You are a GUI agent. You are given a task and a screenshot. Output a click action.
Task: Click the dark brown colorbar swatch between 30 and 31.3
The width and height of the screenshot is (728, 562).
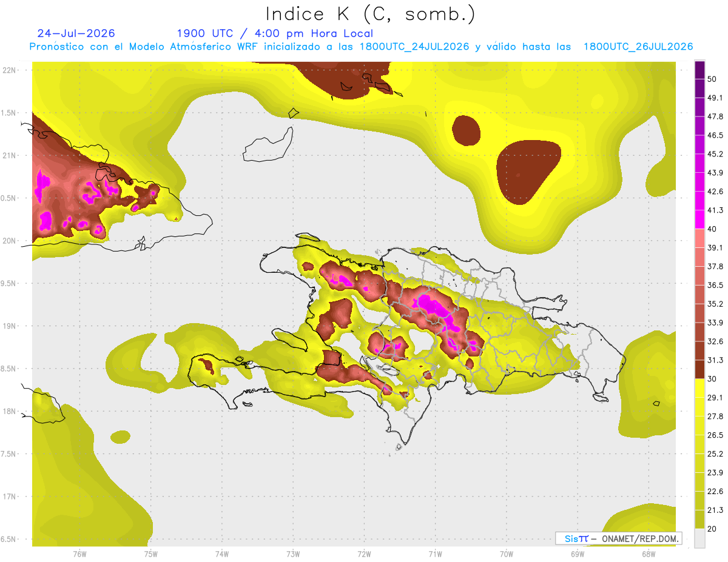click(x=699, y=369)
